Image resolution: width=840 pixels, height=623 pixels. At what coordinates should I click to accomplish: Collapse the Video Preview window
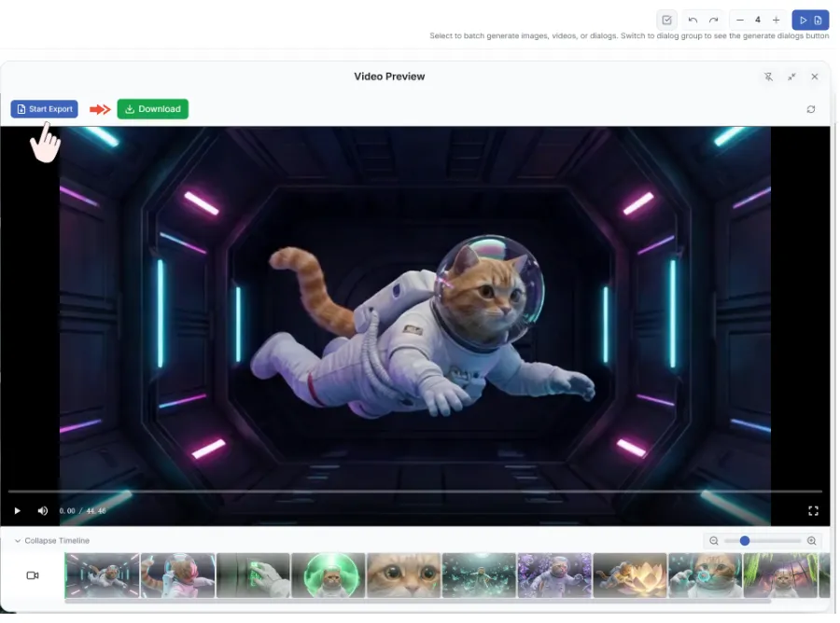791,76
